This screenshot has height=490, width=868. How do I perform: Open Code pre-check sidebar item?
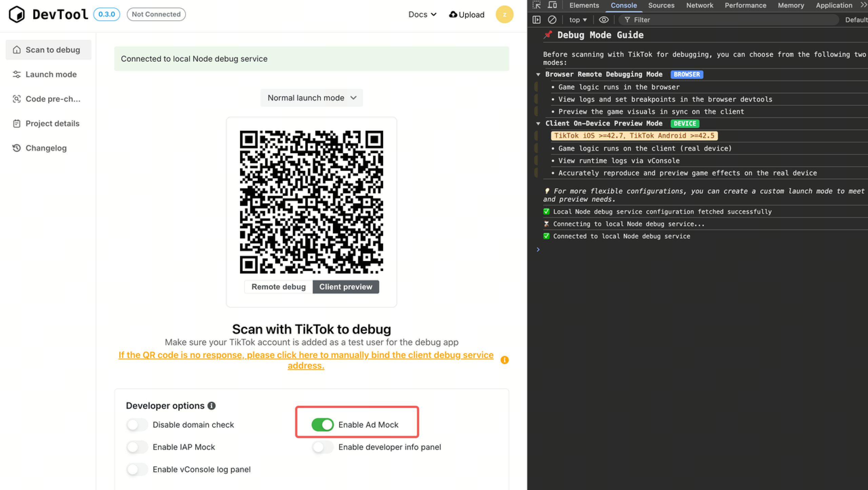tap(48, 99)
